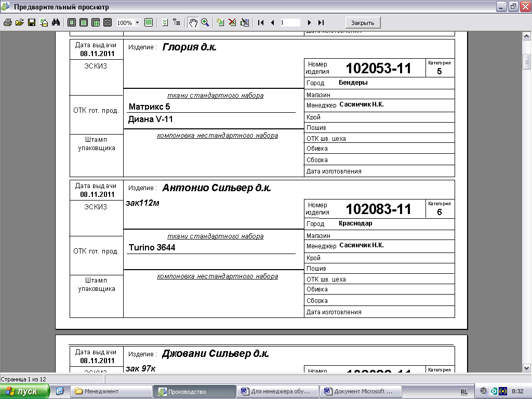Switch to Производство taskbar item
532x399 pixels.
[194, 391]
